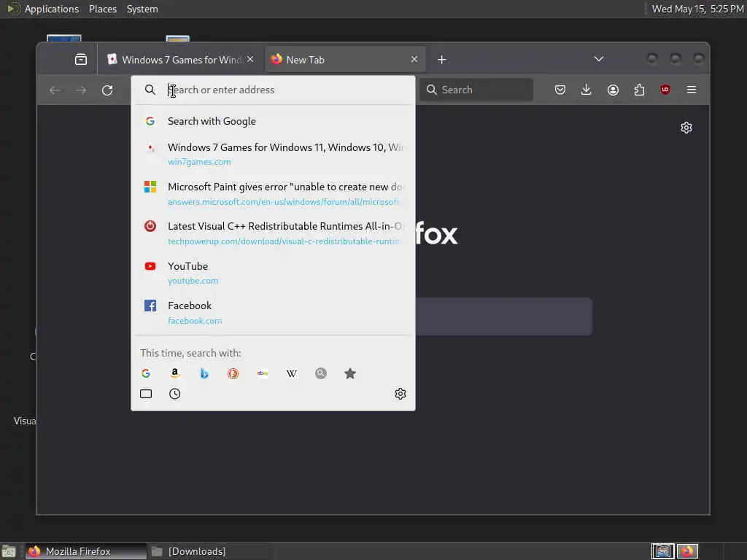Save page to Pocket icon

(560, 90)
